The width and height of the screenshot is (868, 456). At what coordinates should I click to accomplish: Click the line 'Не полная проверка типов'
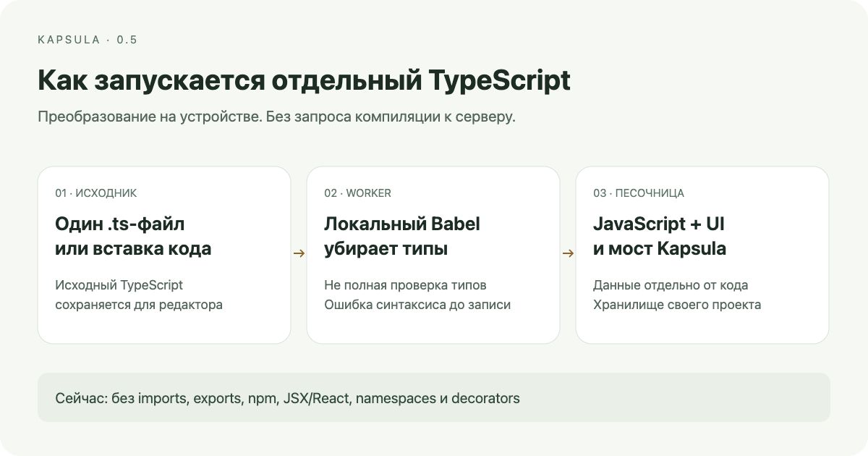coord(405,285)
